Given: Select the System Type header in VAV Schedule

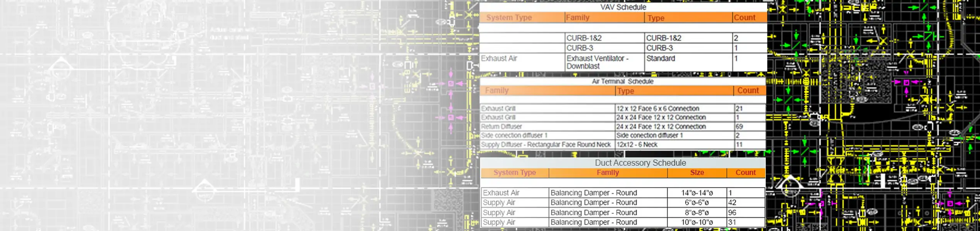Looking at the screenshot, I should (509, 18).
